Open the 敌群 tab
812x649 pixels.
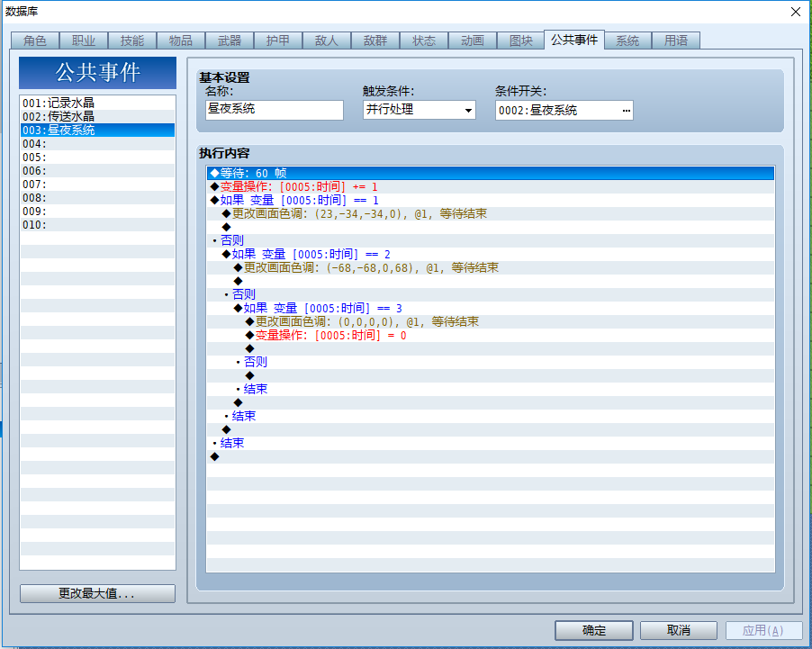point(375,41)
